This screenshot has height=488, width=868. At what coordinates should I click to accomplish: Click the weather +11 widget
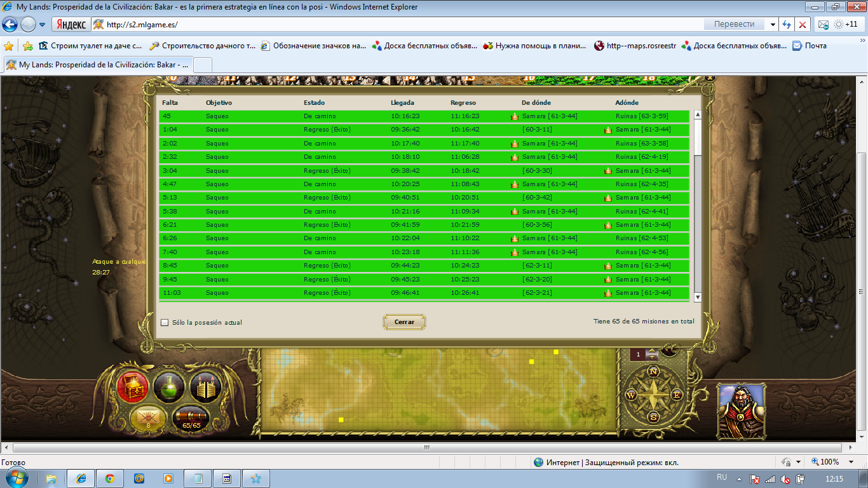pos(846,24)
